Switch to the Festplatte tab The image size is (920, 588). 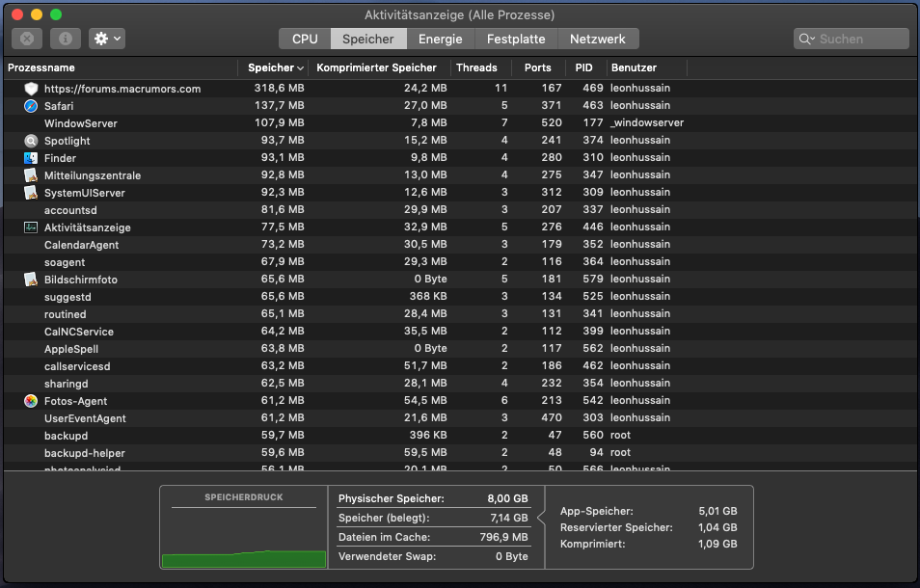pyautogui.click(x=516, y=39)
